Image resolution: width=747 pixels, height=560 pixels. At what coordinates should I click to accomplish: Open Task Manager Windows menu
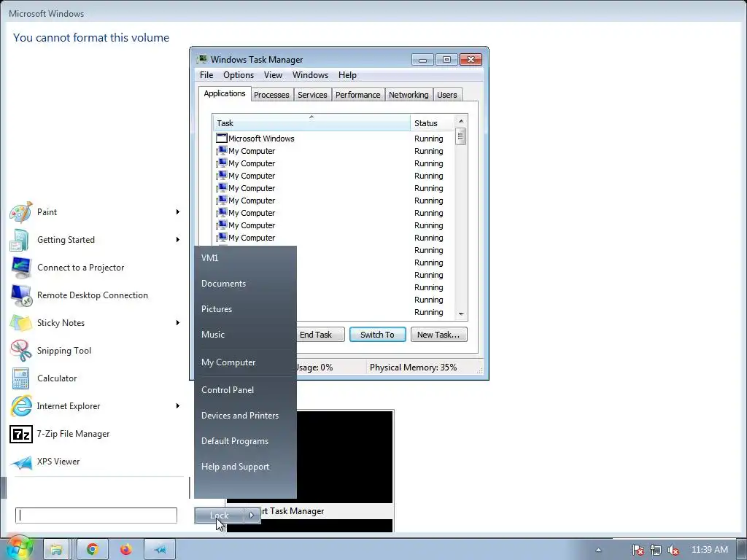[310, 75]
